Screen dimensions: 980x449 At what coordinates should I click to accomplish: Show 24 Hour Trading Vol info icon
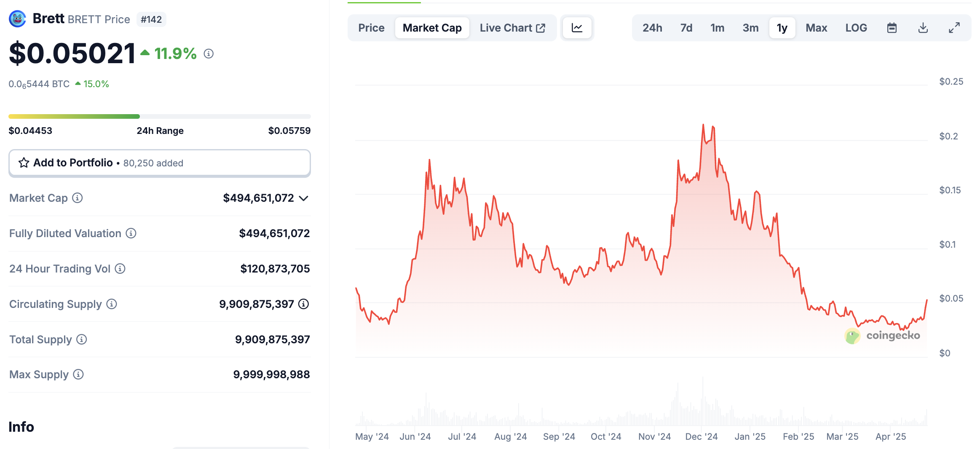pos(120,268)
